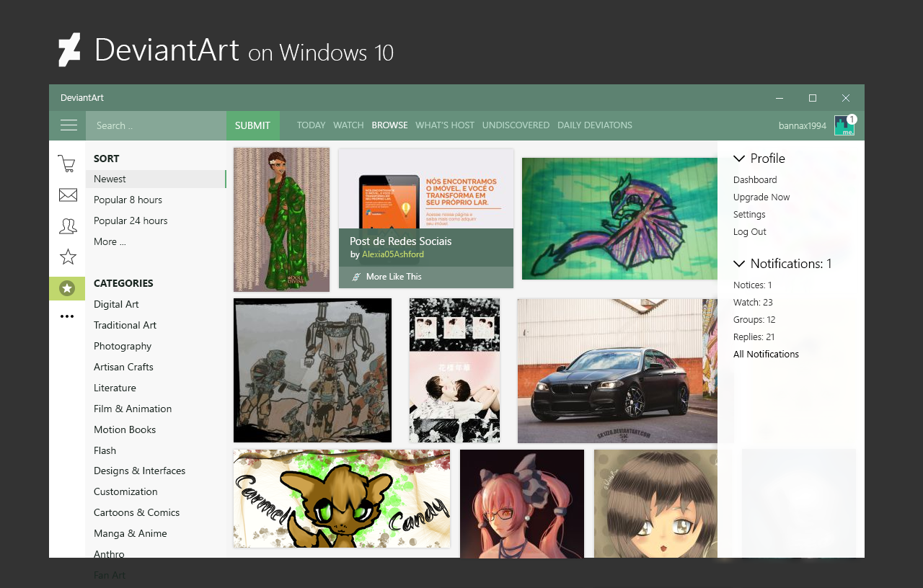Viewport: 923px width, 588px height.
Task: Click the More Like This button on Post de Redes Sociais
Action: pyautogui.click(x=395, y=276)
